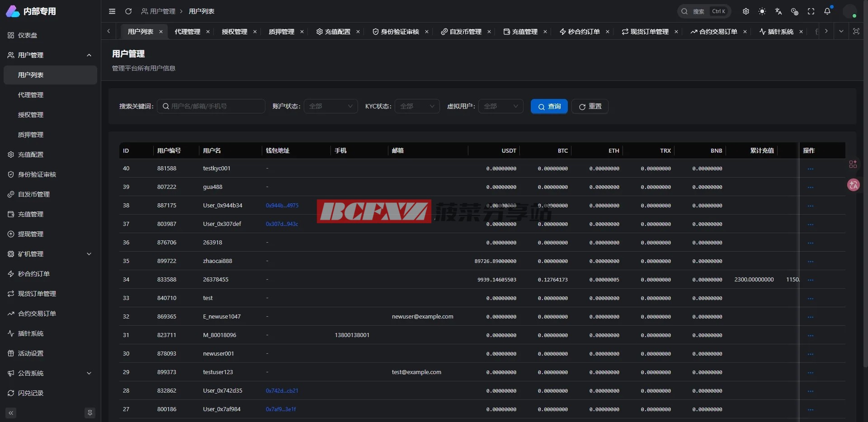
Task: Click the notification bell icon
Action: [827, 11]
